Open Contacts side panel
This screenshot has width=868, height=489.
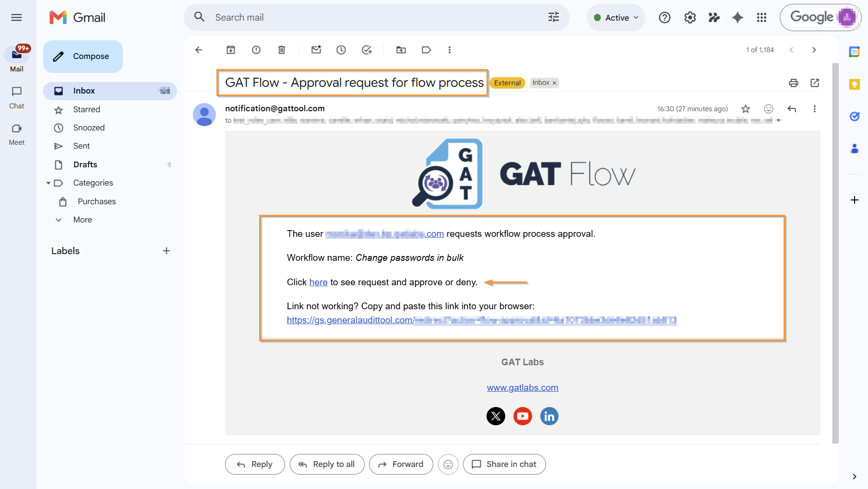tap(855, 149)
